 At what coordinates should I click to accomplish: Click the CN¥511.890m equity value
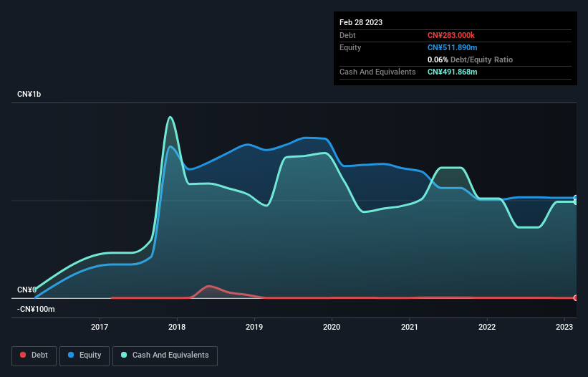coord(452,47)
